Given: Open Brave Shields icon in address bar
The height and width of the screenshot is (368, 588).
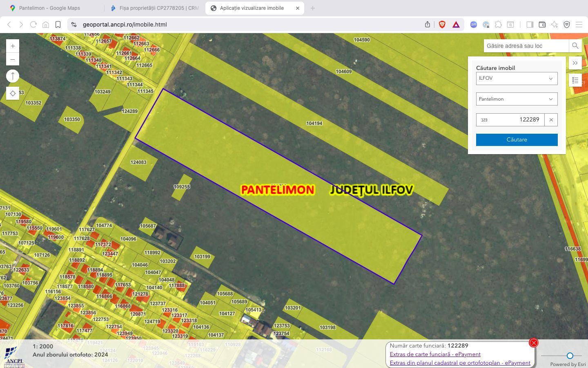Looking at the screenshot, I should point(442,25).
